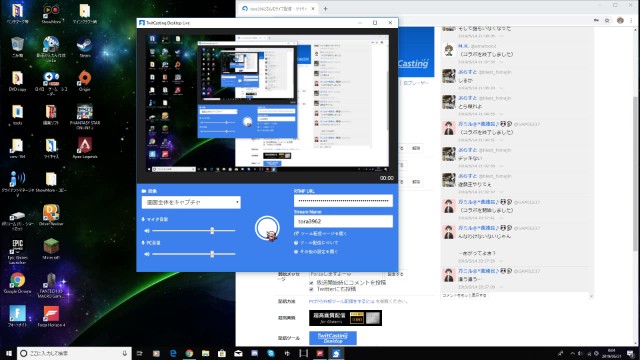This screenshot has width=640, height=360.
Task: Mute the PC audio speaker icon
Action: (147, 254)
